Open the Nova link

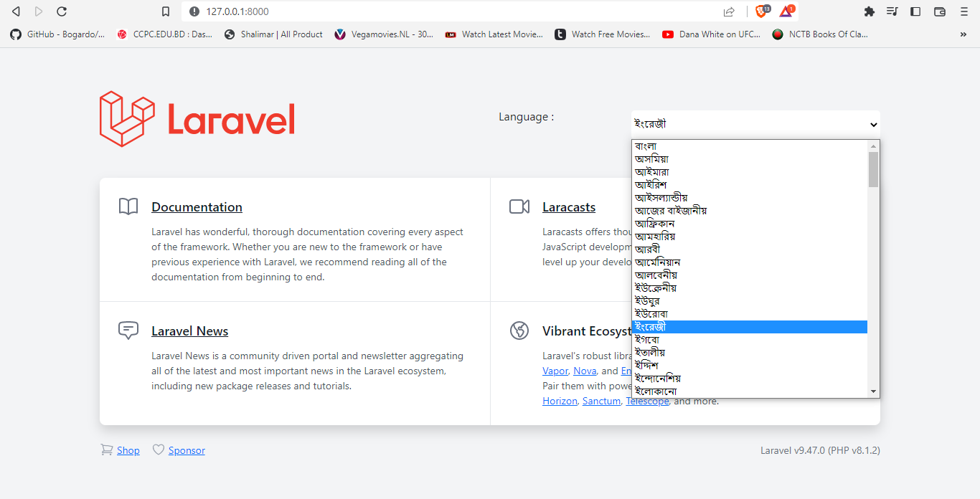tap(585, 371)
